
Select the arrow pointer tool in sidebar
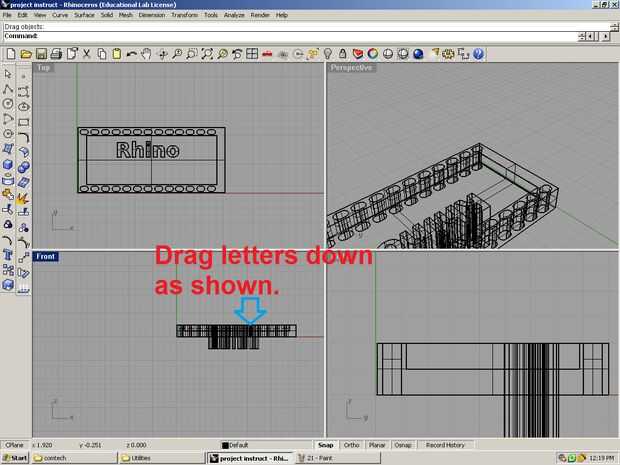pos(8,74)
